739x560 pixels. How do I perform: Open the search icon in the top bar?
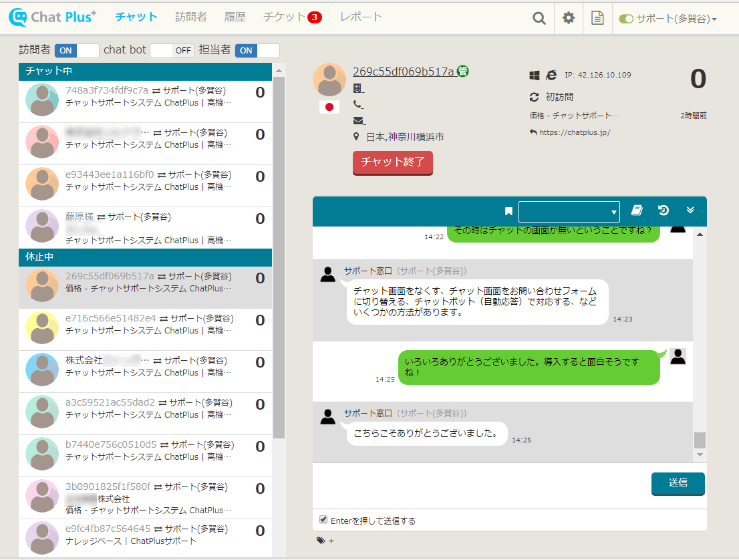(x=539, y=18)
